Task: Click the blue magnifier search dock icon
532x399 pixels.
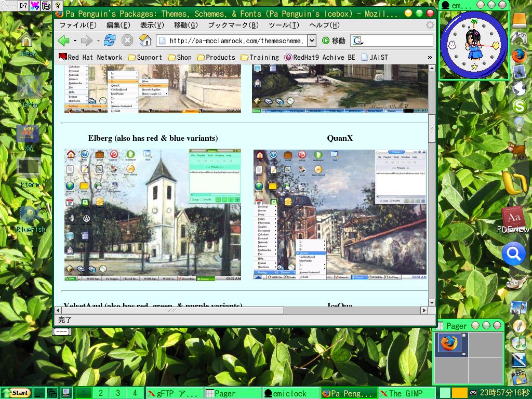Action: 514,254
